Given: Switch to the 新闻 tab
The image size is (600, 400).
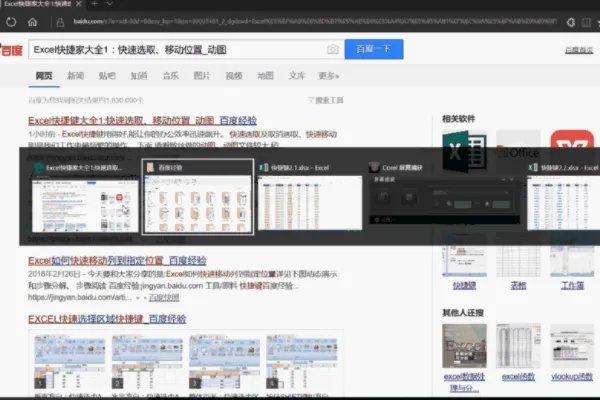Looking at the screenshot, I should 75,76.
